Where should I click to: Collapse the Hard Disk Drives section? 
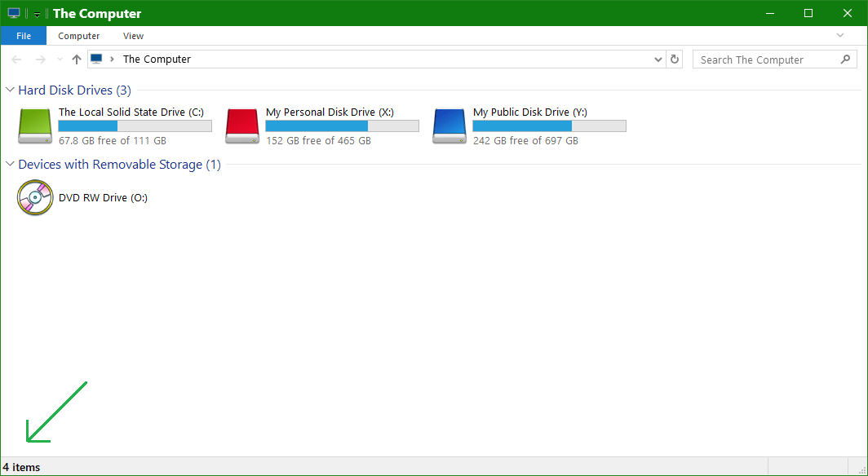9,90
